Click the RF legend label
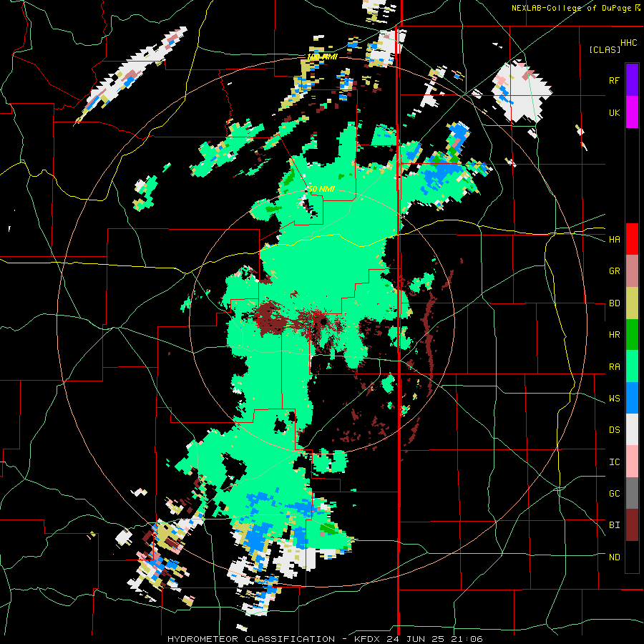Image resolution: width=644 pixels, height=644 pixels. [614, 80]
